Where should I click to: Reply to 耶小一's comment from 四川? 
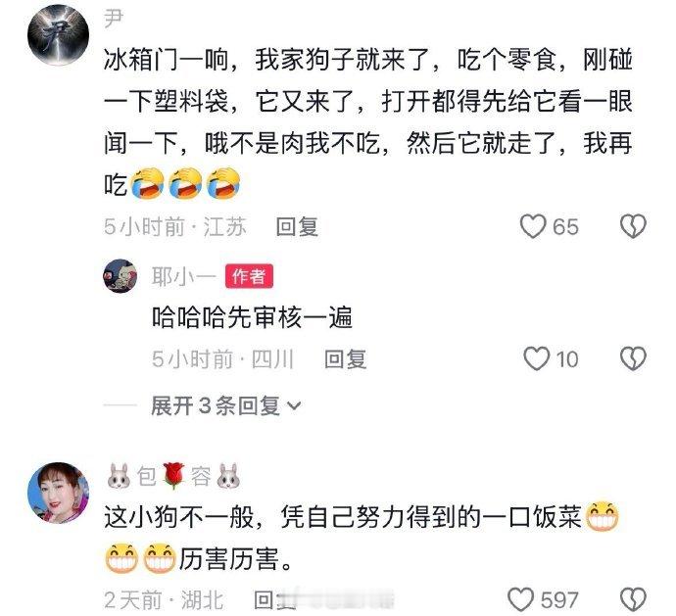(345, 359)
